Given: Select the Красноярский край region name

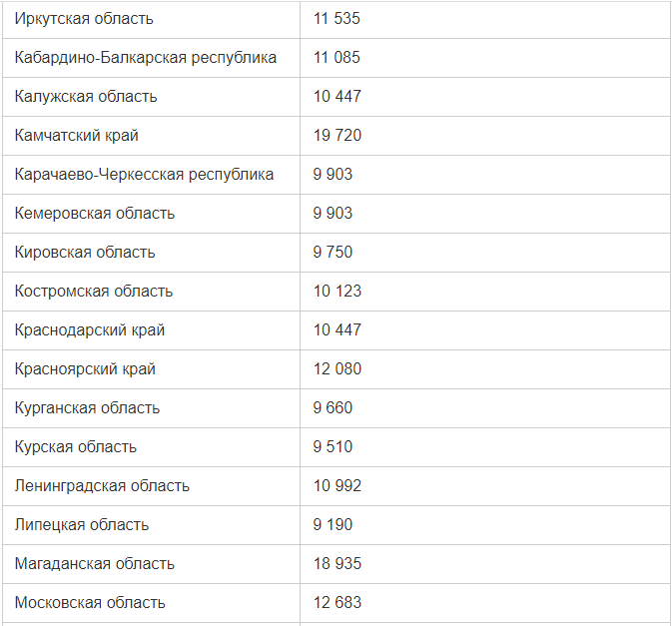Looking at the screenshot, I should point(85,369).
